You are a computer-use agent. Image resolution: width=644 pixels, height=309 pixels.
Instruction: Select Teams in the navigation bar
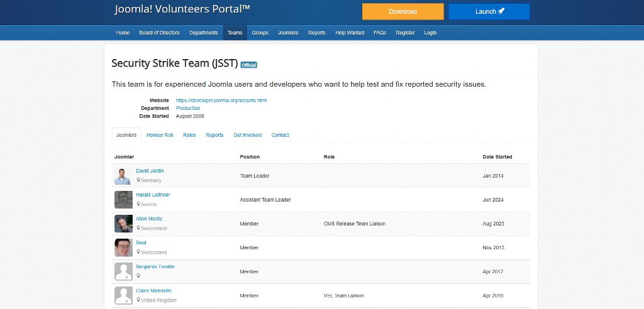[x=235, y=33]
